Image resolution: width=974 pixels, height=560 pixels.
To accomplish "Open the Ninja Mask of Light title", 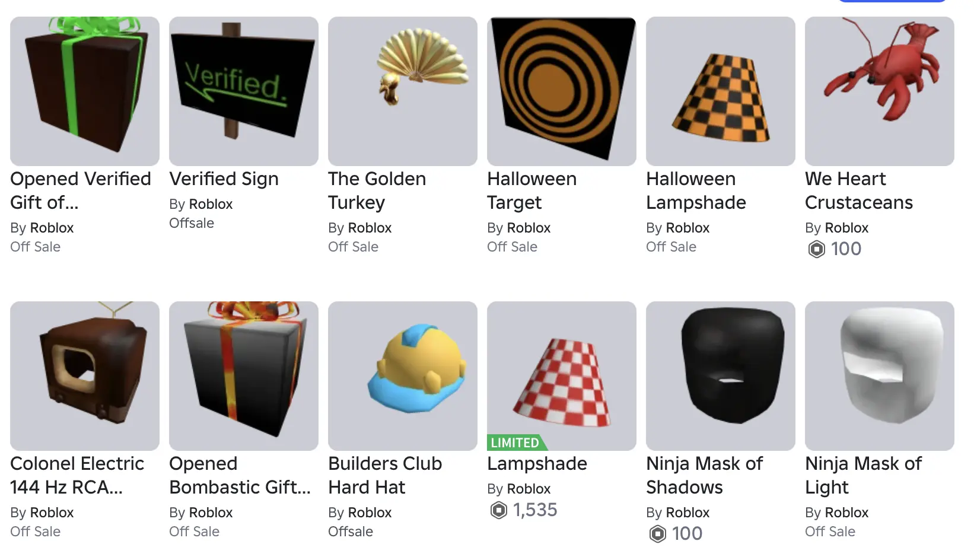I will pos(863,475).
